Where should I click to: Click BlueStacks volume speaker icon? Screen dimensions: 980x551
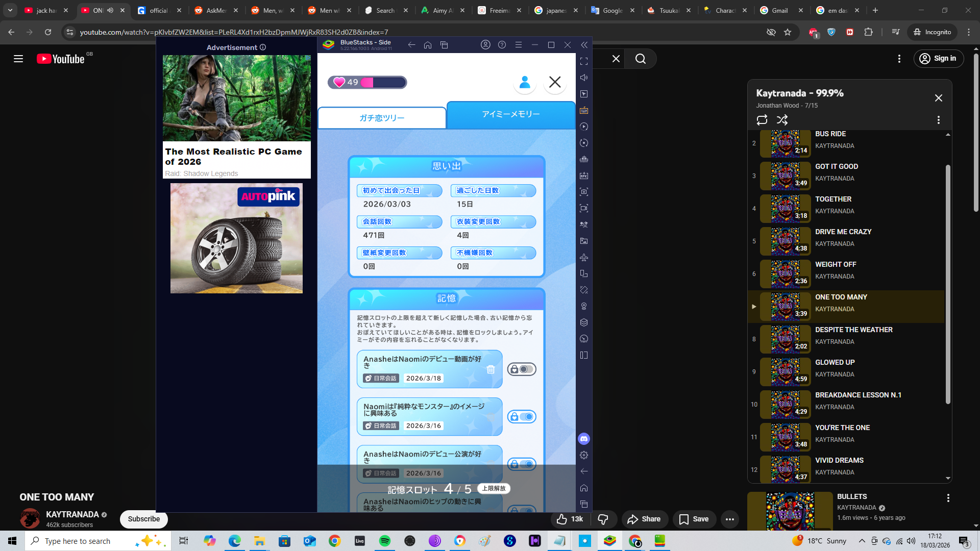(584, 78)
